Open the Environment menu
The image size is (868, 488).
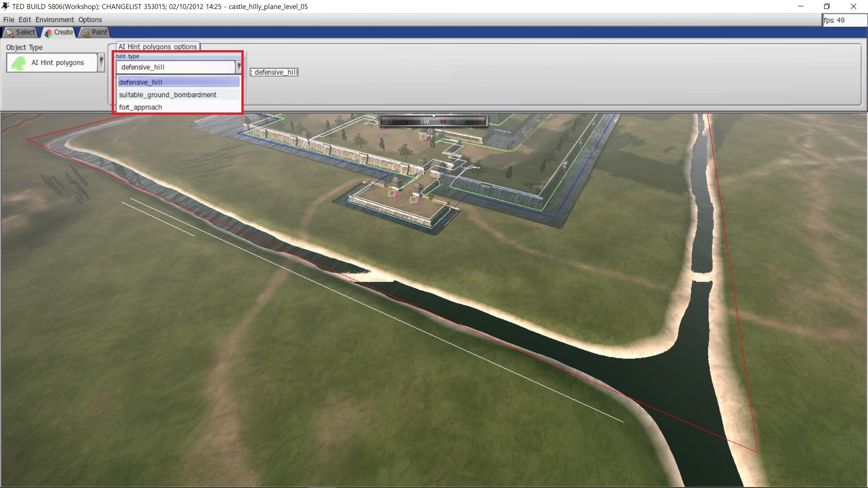(x=55, y=19)
